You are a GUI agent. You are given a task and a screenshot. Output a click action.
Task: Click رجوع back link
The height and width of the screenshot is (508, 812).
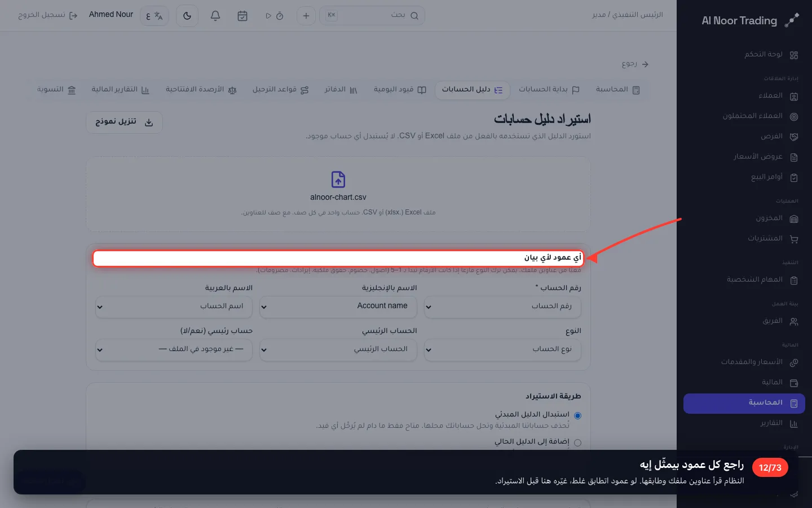(635, 64)
